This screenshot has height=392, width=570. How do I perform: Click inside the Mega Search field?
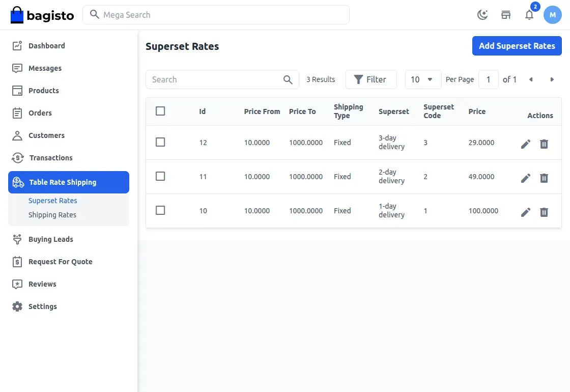pos(216,15)
